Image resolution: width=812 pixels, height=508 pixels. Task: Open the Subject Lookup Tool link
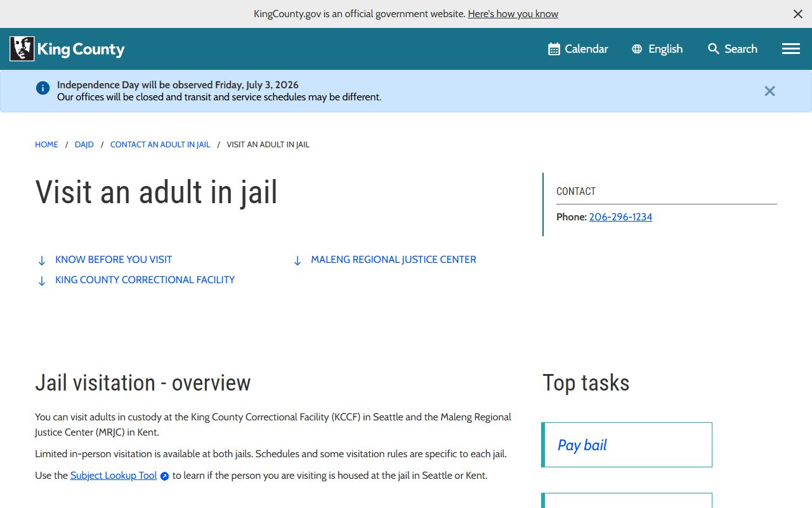(x=114, y=476)
